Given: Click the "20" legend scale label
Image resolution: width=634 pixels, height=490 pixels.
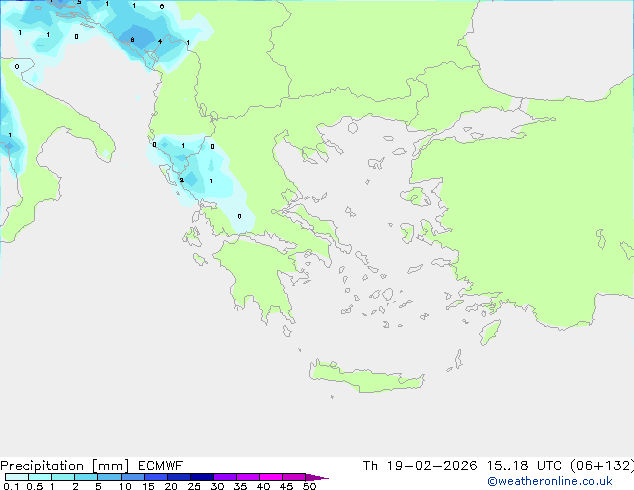Looking at the screenshot, I should [171, 486].
